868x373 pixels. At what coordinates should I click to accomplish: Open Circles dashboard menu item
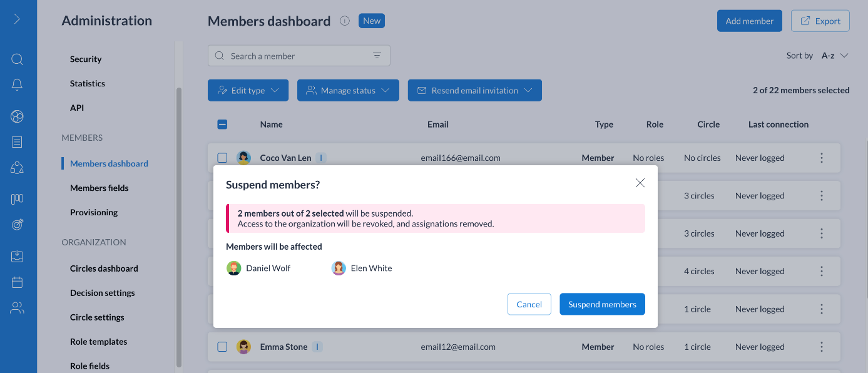[104, 268]
